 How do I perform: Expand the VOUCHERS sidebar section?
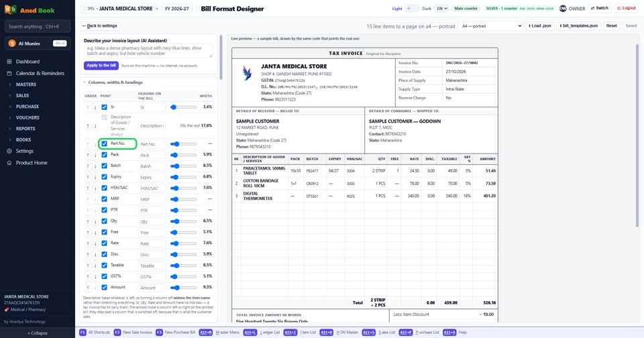(28, 117)
